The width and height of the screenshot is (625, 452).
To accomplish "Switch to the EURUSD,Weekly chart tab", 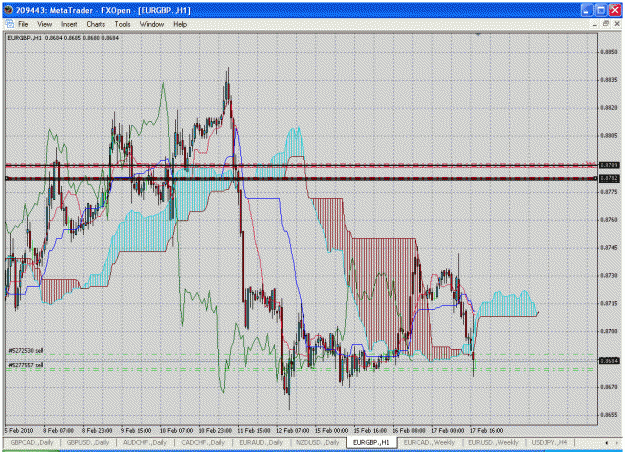I will [493, 442].
